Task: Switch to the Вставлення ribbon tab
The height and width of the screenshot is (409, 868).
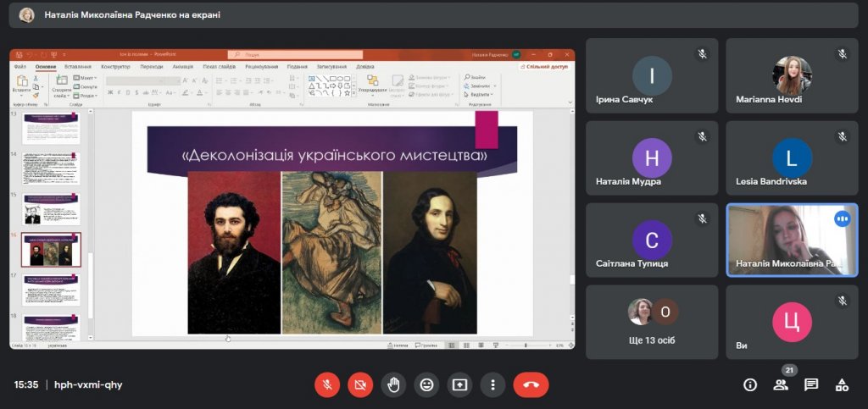Action: pyautogui.click(x=77, y=66)
